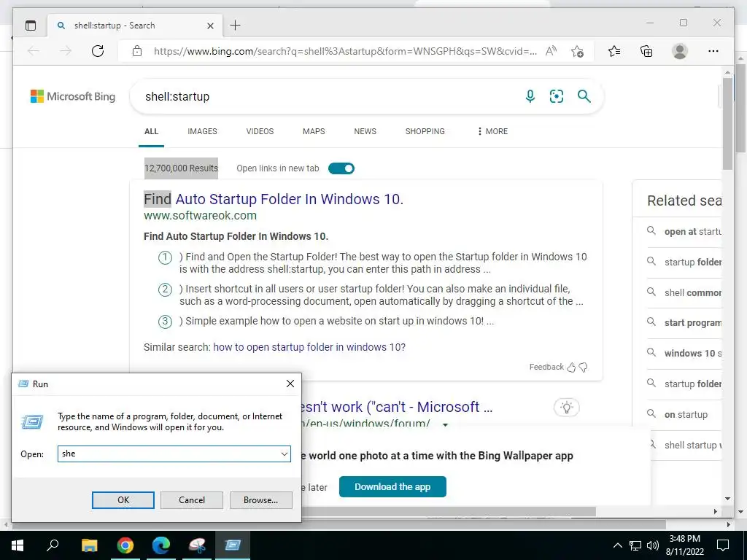Open the profile avatar icon

point(680,51)
